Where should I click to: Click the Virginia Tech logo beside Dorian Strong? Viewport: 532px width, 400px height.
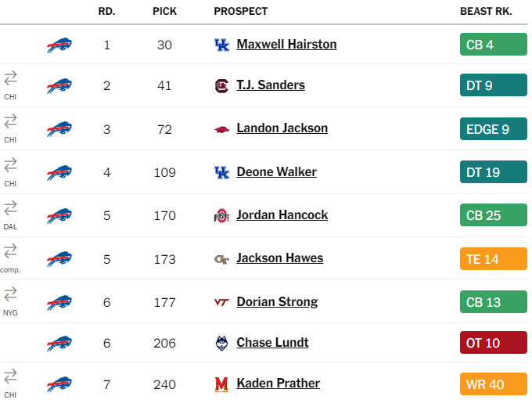tap(222, 302)
